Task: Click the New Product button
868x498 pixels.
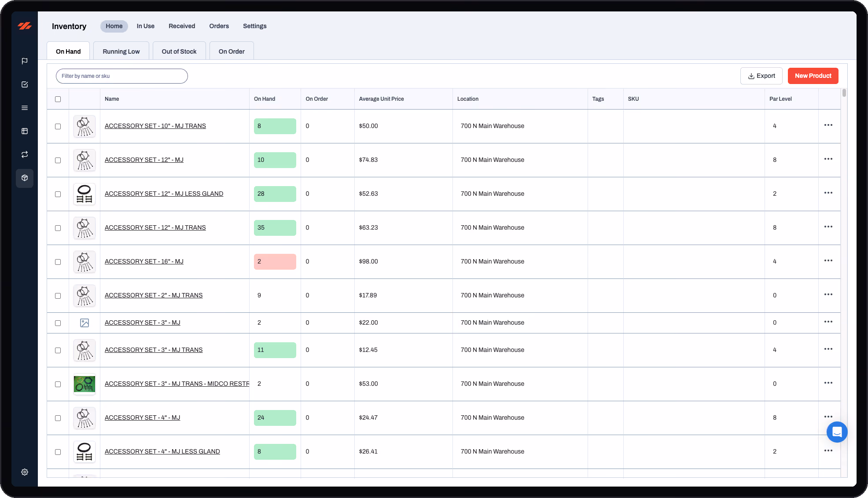Action: (813, 76)
